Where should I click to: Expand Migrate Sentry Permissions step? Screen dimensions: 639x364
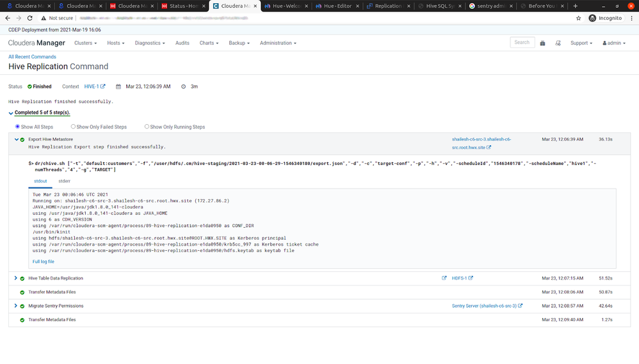point(16,306)
